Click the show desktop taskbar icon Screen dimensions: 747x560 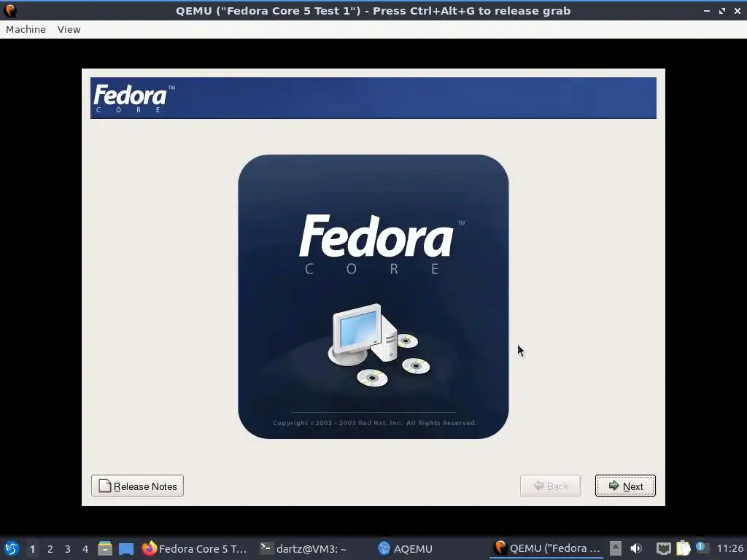(126, 548)
